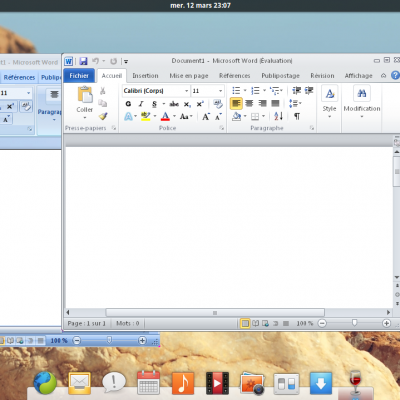Click zoom slider handle in front window
The width and height of the screenshot is (400, 400).
pyautogui.click(x=354, y=323)
